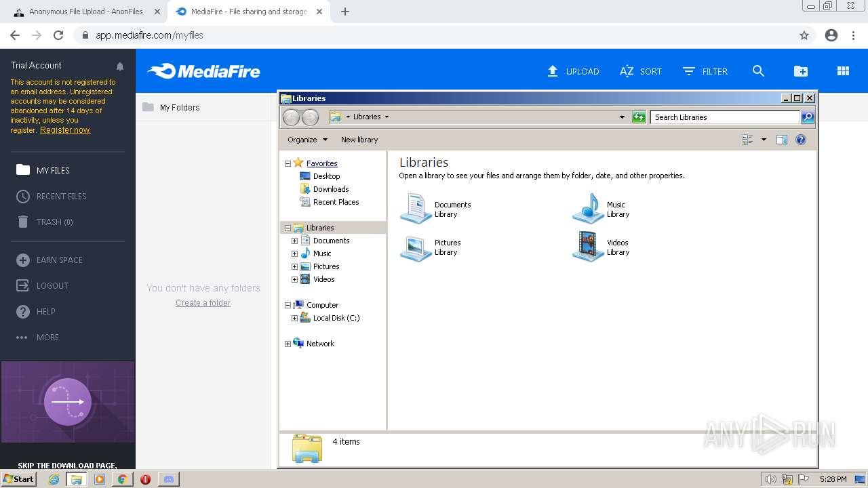The height and width of the screenshot is (488, 868).
Task: Open Help in MediaFire sidebar
Action: point(36,311)
